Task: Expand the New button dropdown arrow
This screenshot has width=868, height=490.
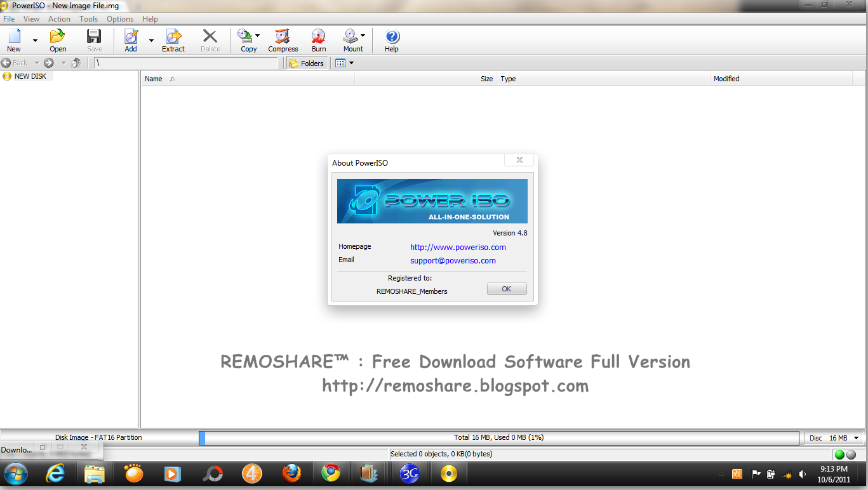Action: (x=35, y=41)
